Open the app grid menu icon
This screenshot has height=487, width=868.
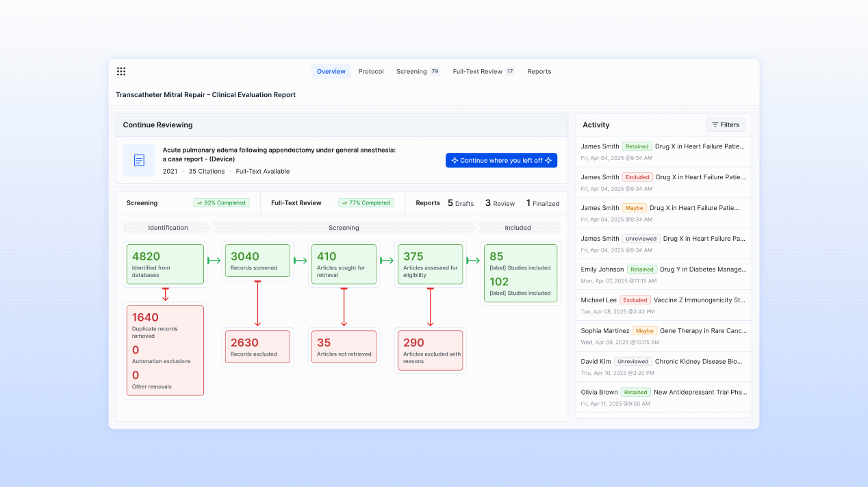point(121,71)
